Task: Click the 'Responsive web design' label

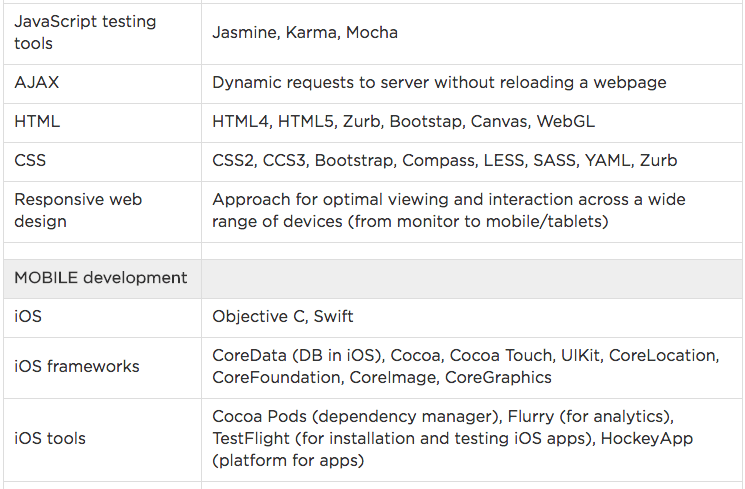Action: 78,210
